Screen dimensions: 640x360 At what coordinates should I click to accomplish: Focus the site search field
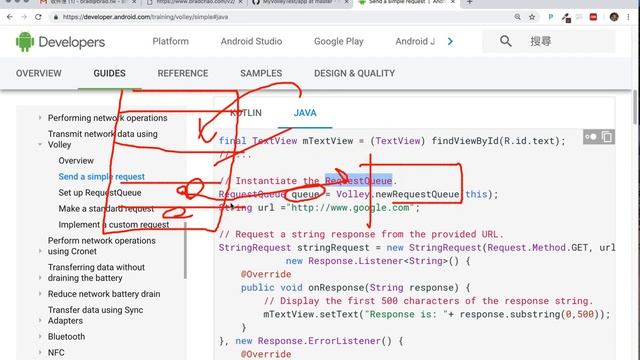(549, 41)
